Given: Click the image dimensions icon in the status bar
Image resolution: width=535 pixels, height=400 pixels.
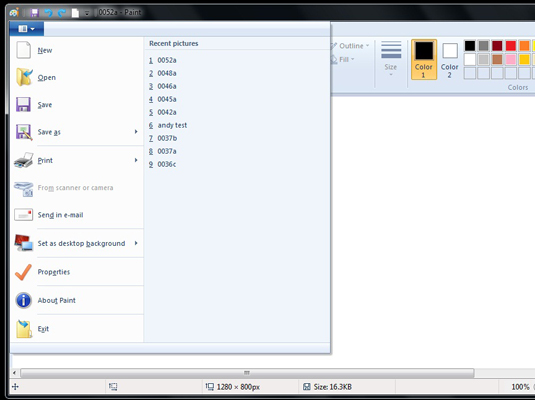Looking at the screenshot, I should [209, 386].
